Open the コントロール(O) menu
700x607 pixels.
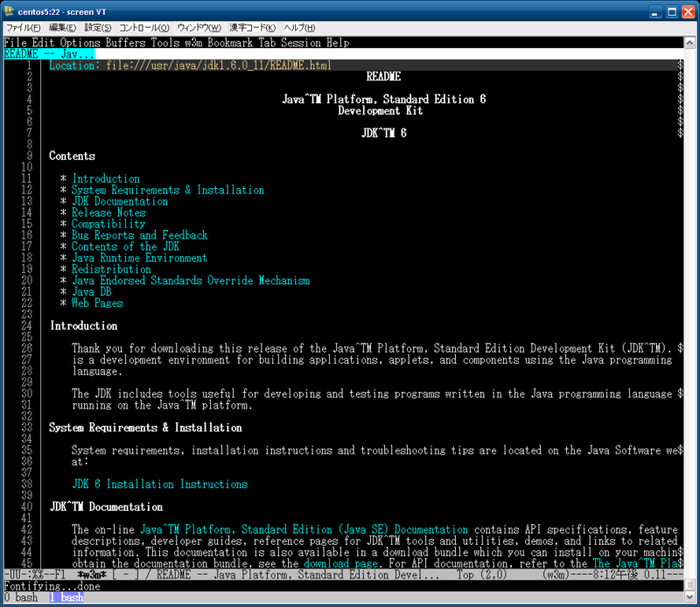144,28
